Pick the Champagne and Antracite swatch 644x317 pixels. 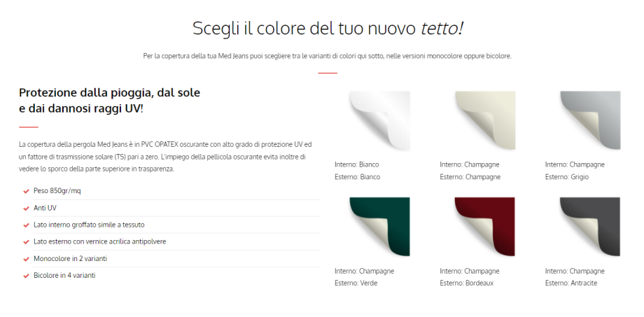[590, 227]
